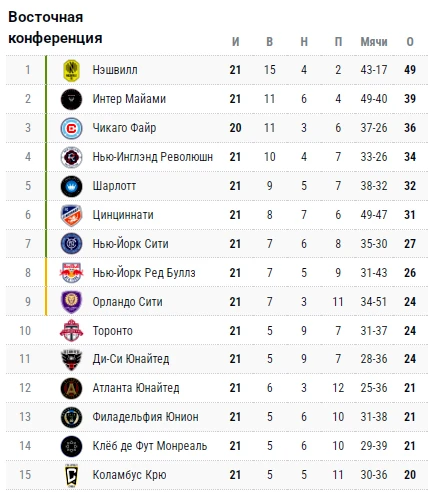This screenshot has width=428, height=493.
Task: Click the Toronto club logo
Action: click(x=71, y=331)
